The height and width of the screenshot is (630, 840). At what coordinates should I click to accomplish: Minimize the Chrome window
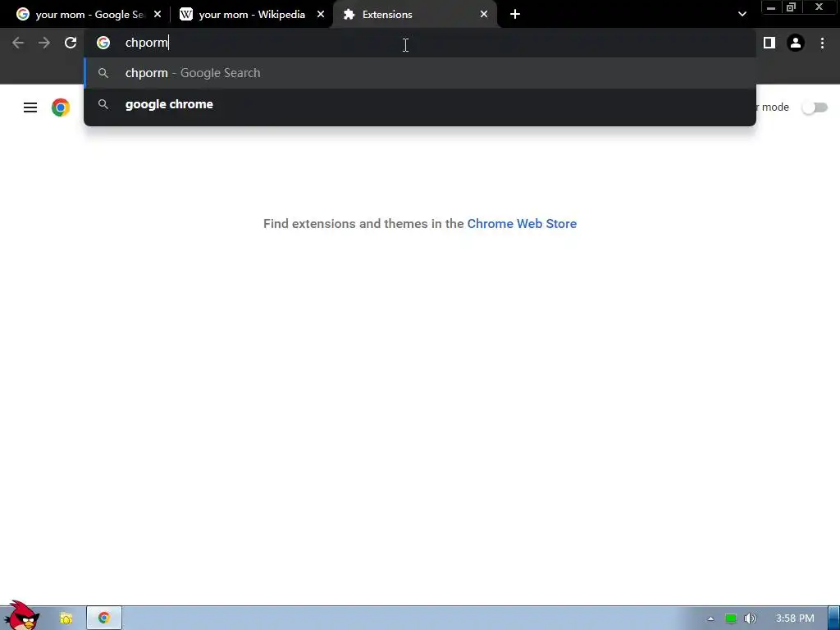(771, 7)
